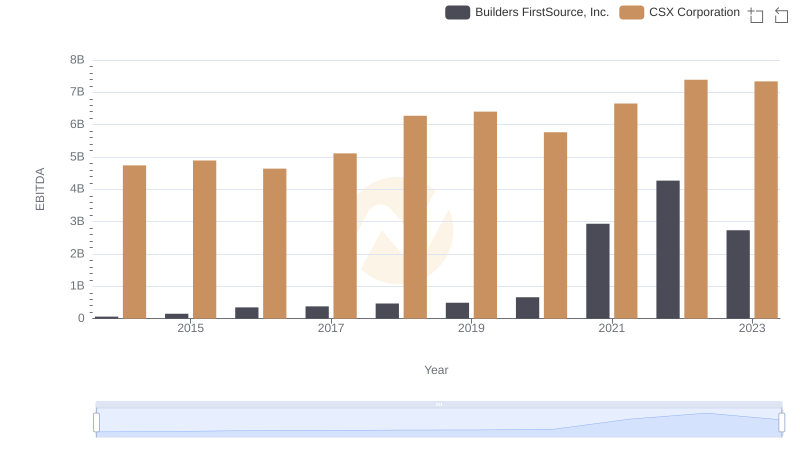
Task: Click the 2023 x-axis label
Action: [x=752, y=328]
